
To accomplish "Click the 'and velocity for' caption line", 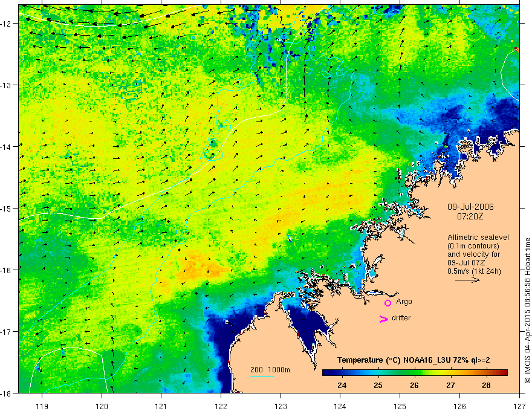I will (x=473, y=254).
